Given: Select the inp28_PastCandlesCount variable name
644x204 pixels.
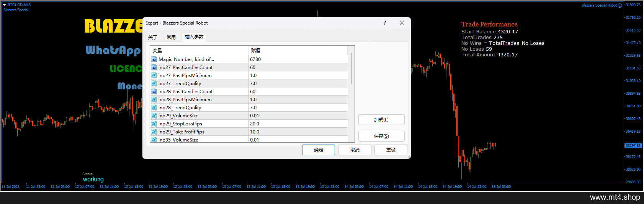Looking at the screenshot, I should [x=185, y=92].
